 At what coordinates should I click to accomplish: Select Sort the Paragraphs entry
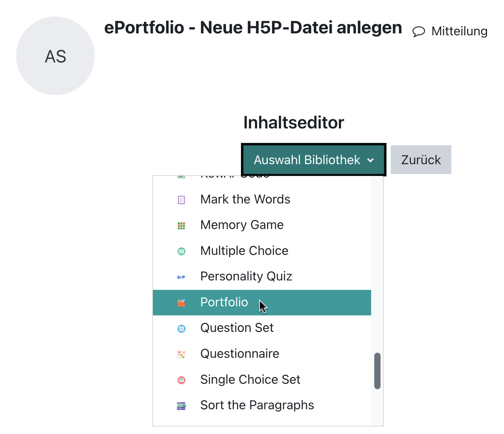tap(262, 405)
